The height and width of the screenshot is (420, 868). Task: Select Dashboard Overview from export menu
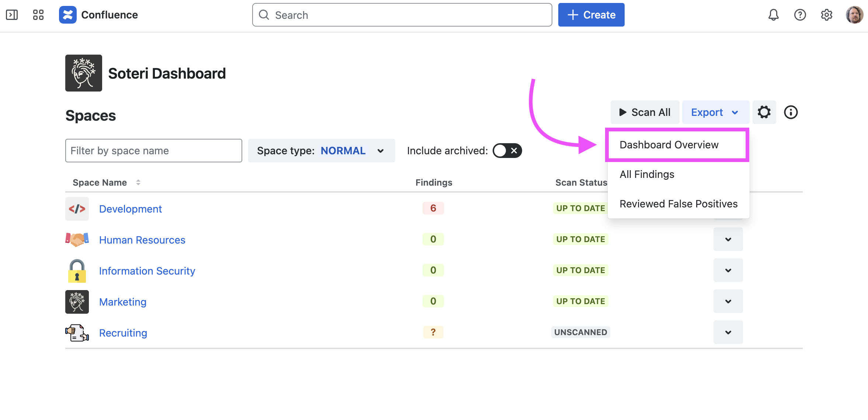click(x=669, y=145)
